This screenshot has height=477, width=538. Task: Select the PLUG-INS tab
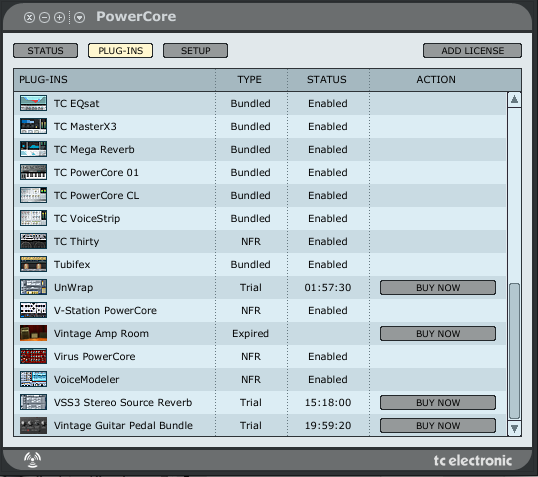tap(120, 50)
